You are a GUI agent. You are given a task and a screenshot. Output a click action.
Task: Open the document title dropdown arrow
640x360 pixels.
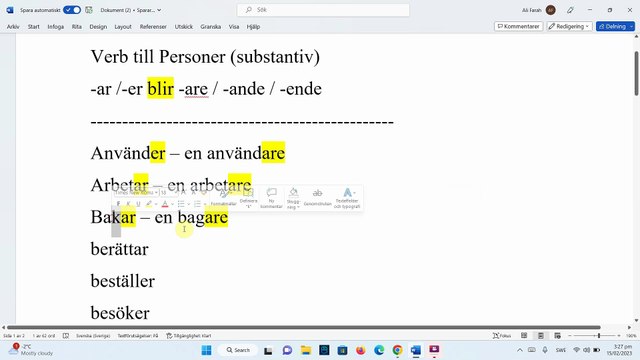[159, 10]
